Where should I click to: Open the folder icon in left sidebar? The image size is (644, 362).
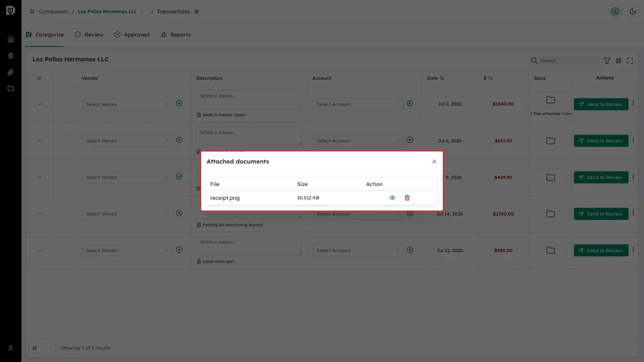point(11,89)
